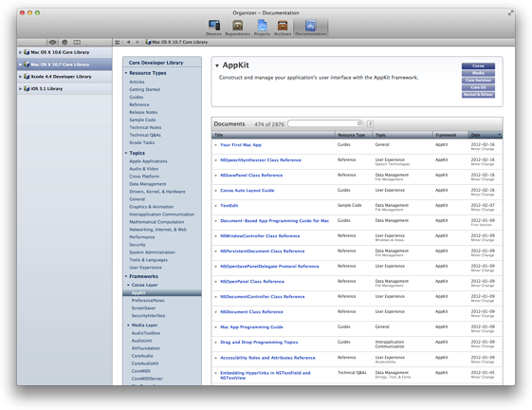Select User Experience topic

[145, 268]
